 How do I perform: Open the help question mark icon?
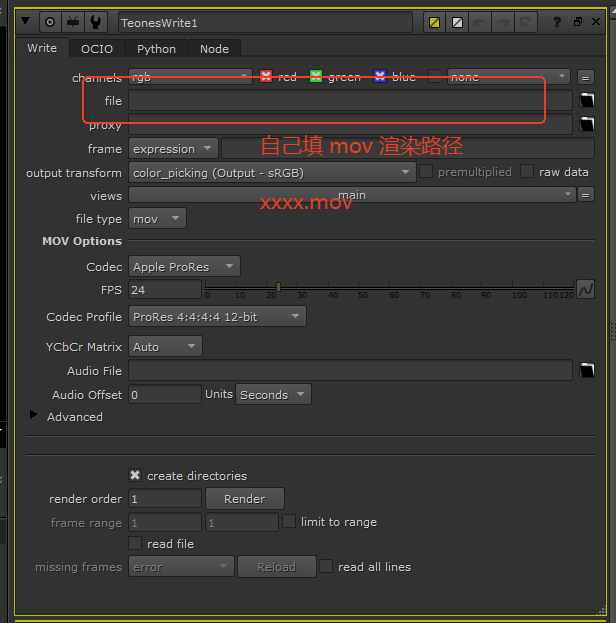click(x=557, y=21)
